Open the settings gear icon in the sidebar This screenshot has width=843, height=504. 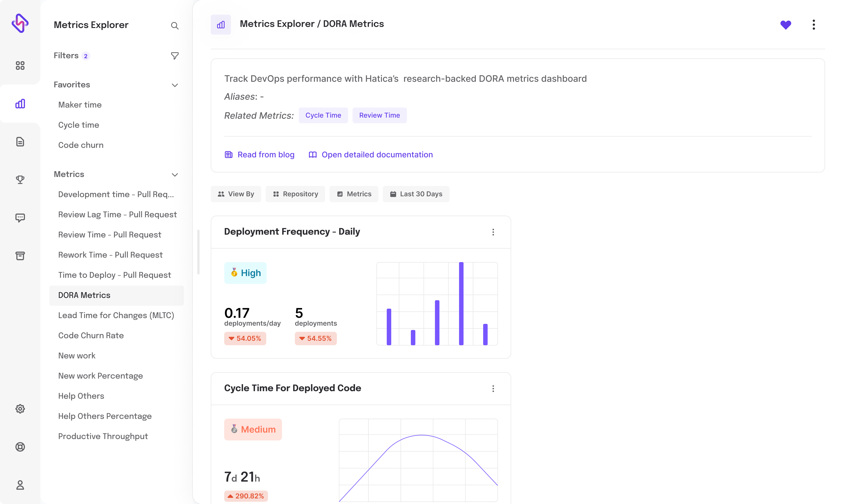[x=20, y=409]
